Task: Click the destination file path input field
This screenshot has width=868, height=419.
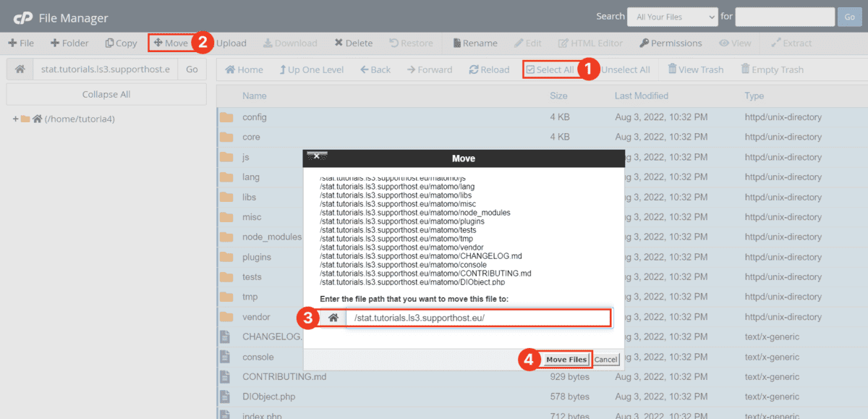Action: [481, 317]
